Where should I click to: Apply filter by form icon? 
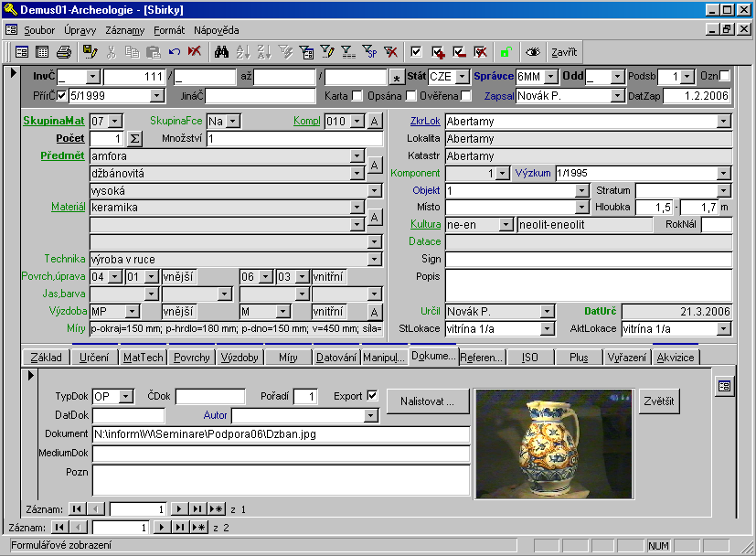tap(306, 52)
